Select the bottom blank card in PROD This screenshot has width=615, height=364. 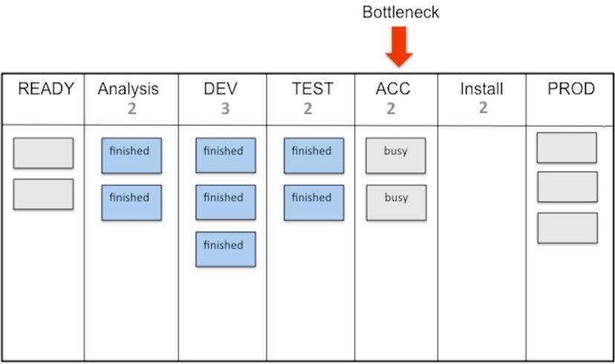[x=567, y=228]
